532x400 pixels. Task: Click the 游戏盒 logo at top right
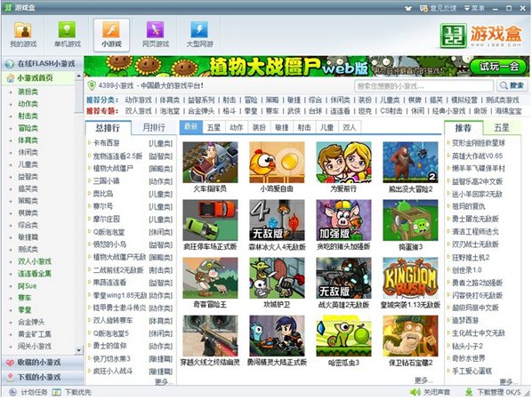coord(480,36)
